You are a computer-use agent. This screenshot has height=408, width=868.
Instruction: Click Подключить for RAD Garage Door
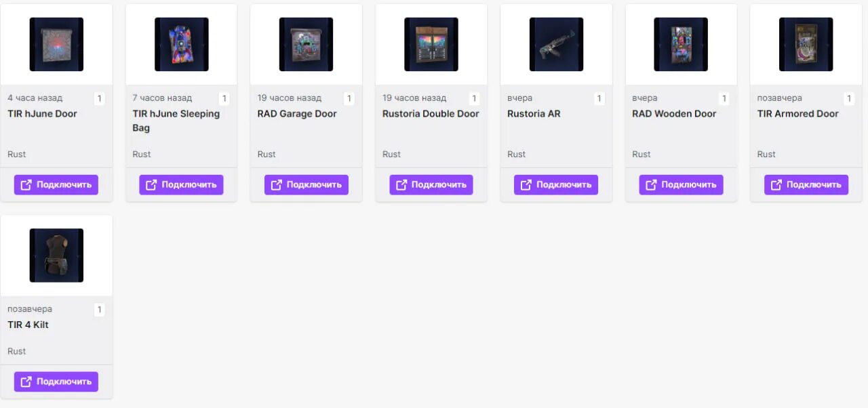307,184
